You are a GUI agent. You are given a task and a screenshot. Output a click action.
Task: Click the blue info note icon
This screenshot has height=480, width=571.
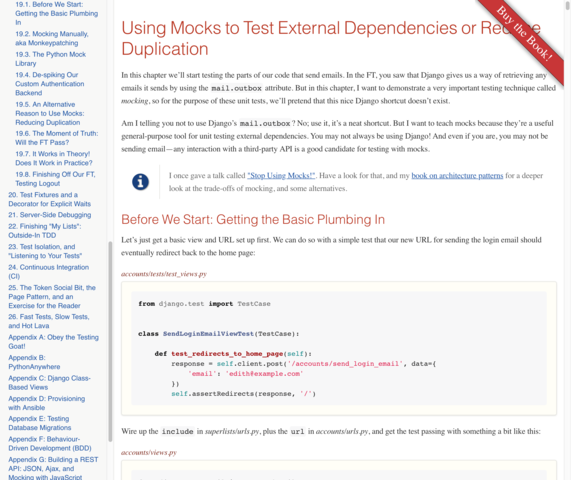click(x=140, y=182)
